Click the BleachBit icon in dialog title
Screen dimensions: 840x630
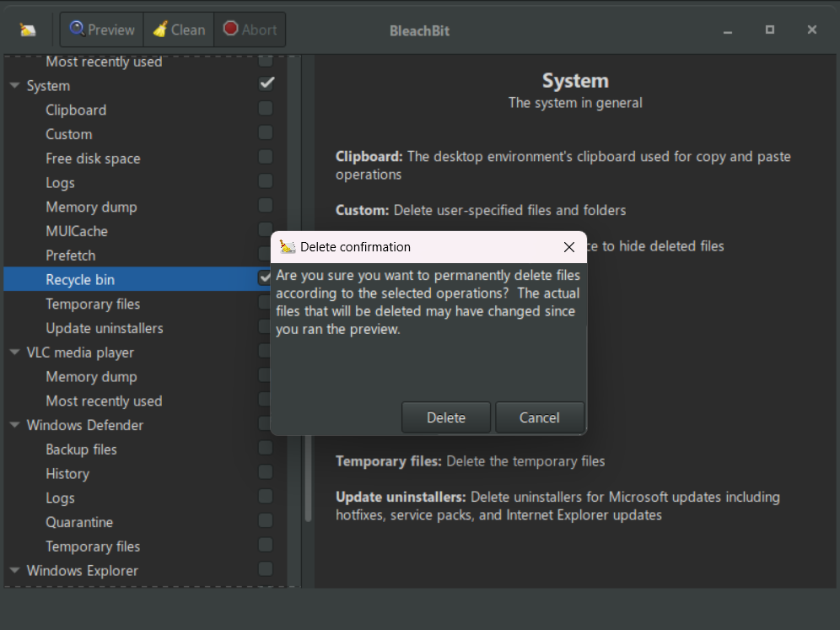pos(288,246)
